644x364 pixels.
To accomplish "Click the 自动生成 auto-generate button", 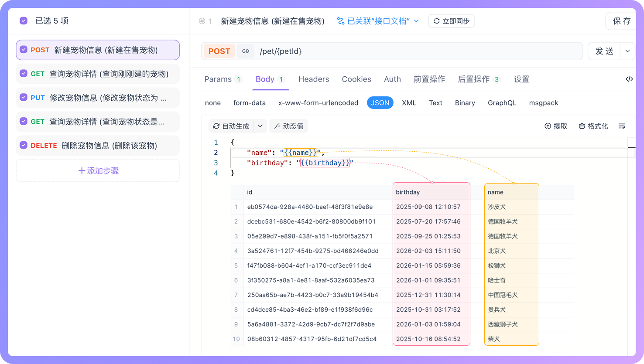I will 231,126.
